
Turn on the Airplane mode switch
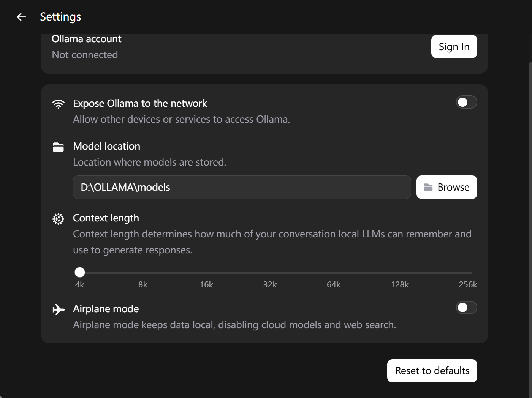pyautogui.click(x=466, y=308)
